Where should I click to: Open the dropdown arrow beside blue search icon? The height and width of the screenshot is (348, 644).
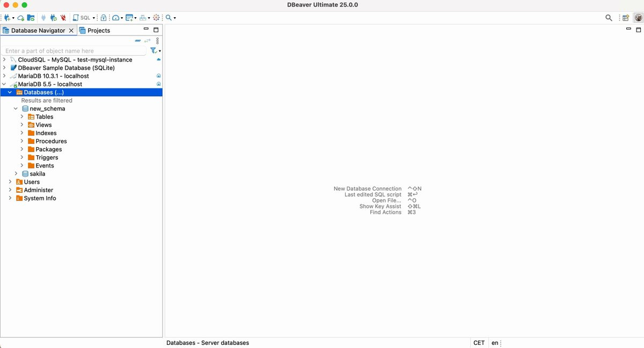click(x=175, y=18)
